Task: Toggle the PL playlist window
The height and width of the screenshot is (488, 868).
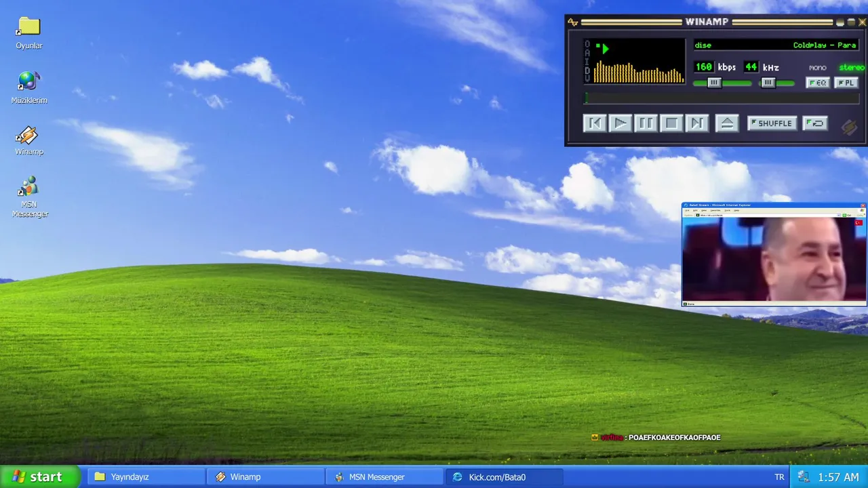Action: 845,83
